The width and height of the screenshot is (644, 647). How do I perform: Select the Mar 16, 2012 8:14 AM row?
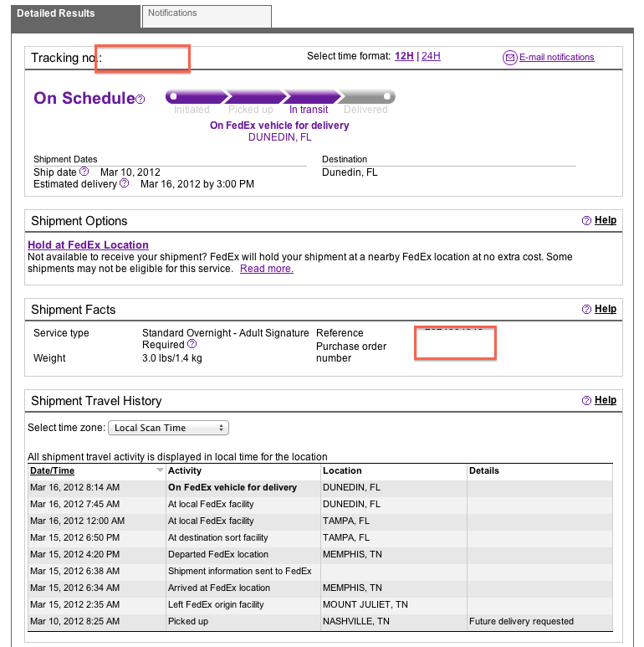(320, 488)
